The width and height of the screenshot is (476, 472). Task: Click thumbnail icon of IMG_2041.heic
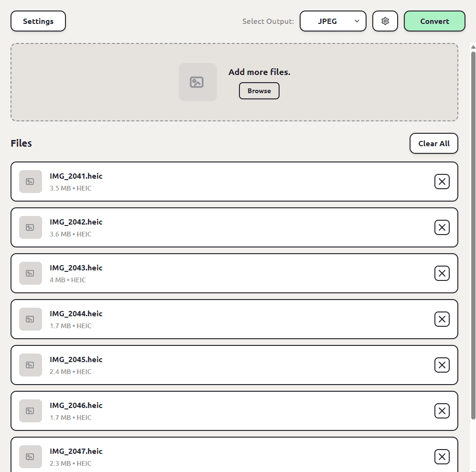tap(31, 182)
